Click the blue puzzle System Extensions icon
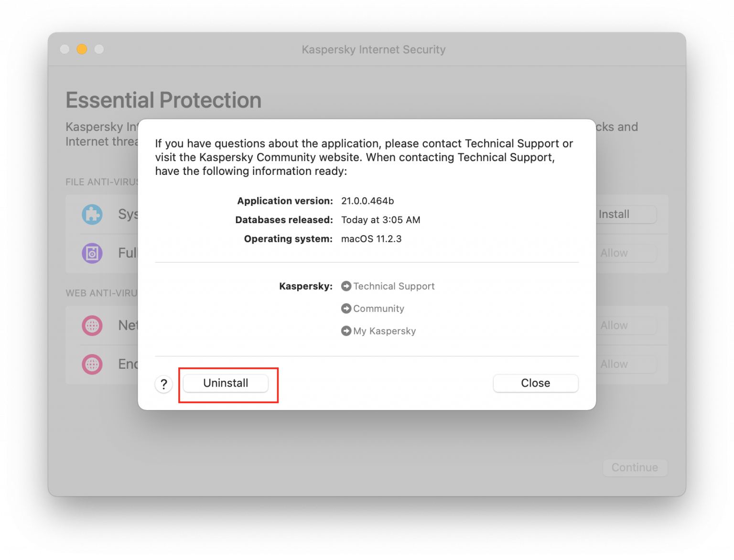The image size is (734, 560). 92,215
